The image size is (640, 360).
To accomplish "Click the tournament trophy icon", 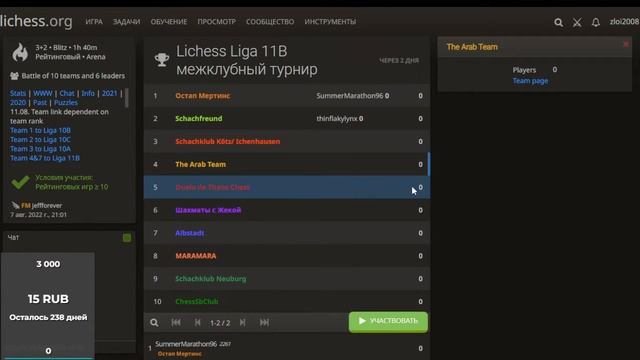I will pyautogui.click(x=162, y=60).
